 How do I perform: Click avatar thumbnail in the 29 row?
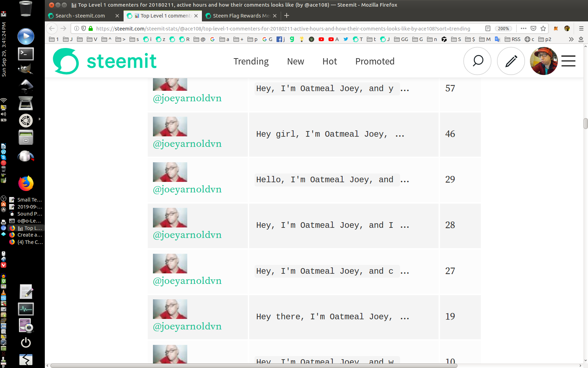point(170,172)
